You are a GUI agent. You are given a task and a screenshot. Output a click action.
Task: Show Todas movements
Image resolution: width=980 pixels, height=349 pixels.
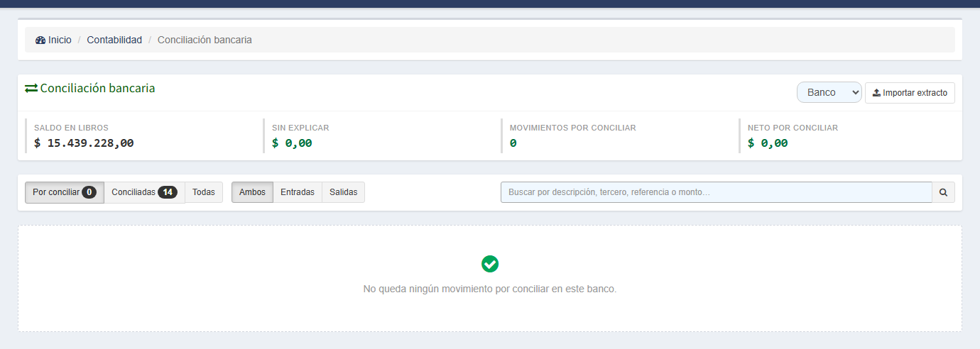coord(204,192)
